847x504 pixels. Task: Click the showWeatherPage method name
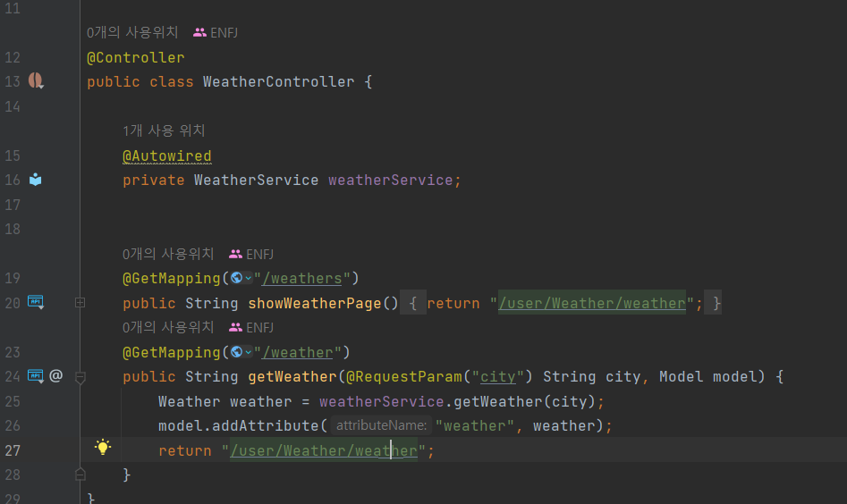[315, 303]
